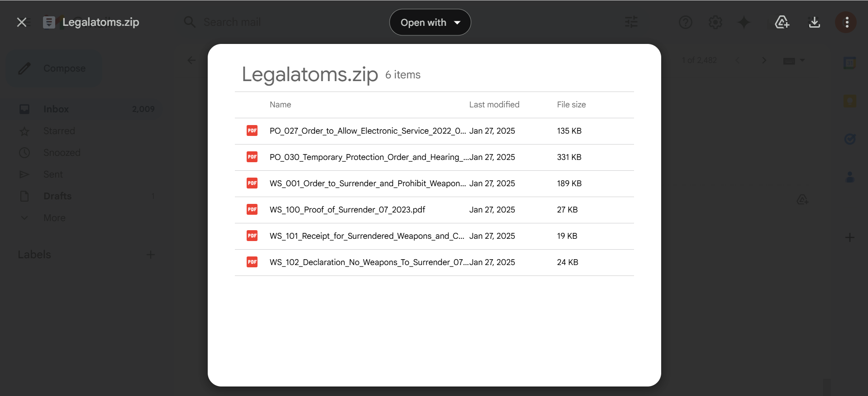
Task: Open Tasks in Gmail side panel
Action: coord(850,139)
